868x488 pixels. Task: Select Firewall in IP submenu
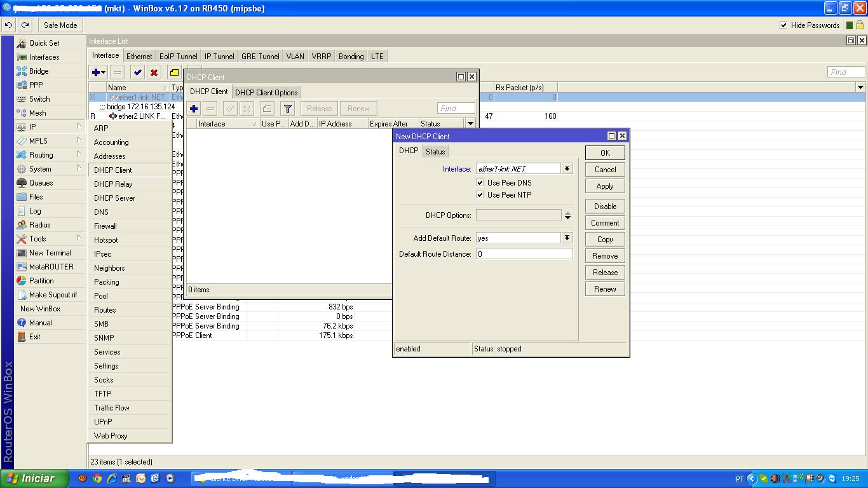point(130,226)
